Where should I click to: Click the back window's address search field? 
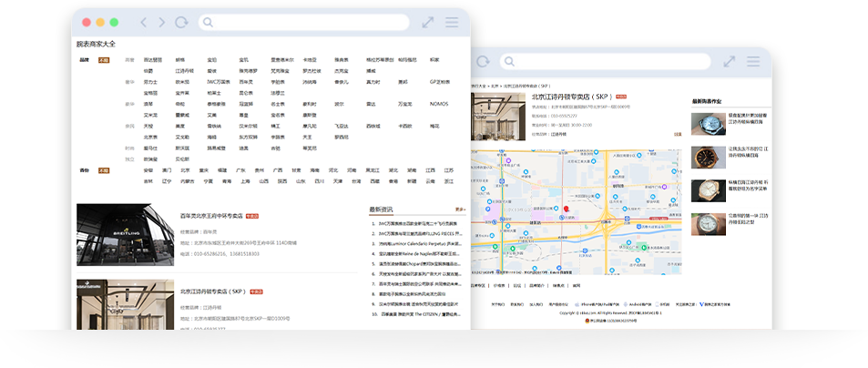[605, 61]
